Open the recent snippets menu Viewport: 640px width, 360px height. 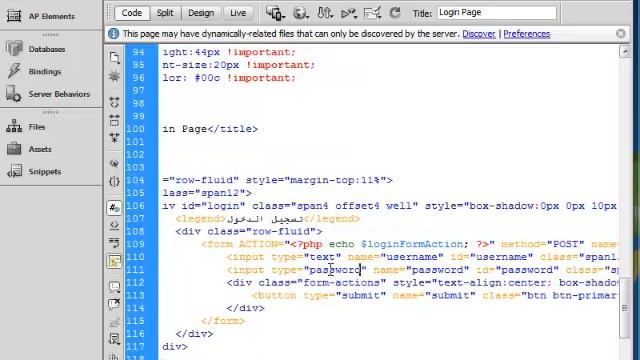point(114,340)
